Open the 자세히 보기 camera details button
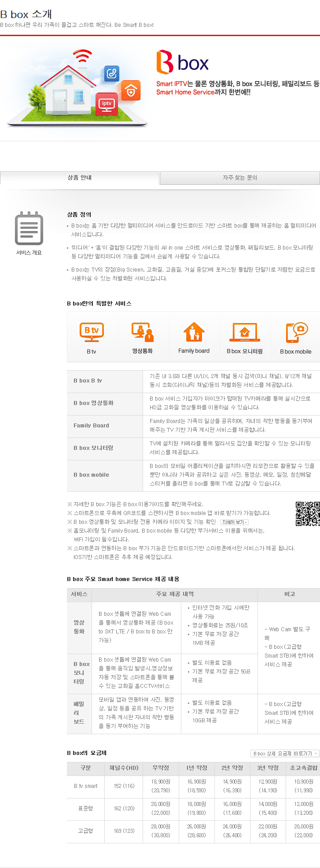Viewport: 320px width, 868px height. 235,522
